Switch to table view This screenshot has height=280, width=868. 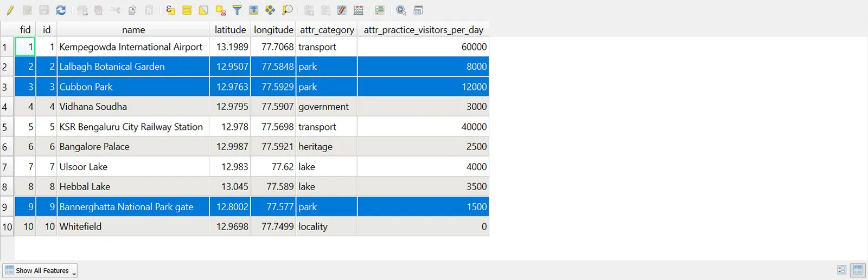858,270
